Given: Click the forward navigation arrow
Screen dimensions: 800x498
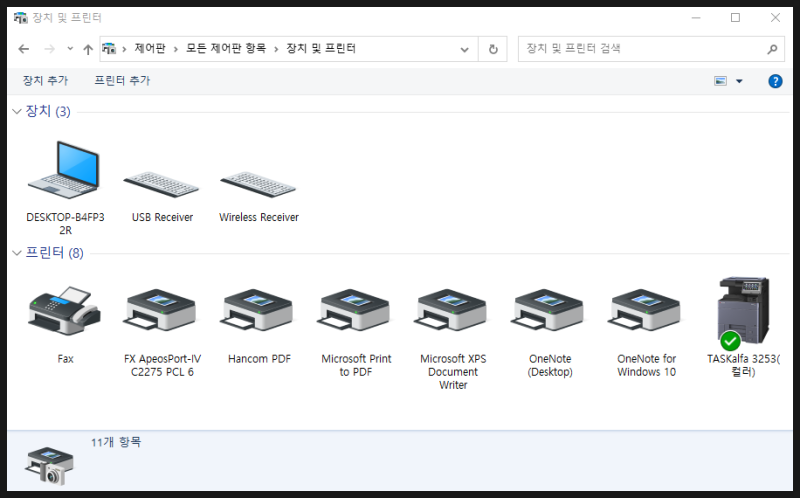Looking at the screenshot, I should point(49,49).
